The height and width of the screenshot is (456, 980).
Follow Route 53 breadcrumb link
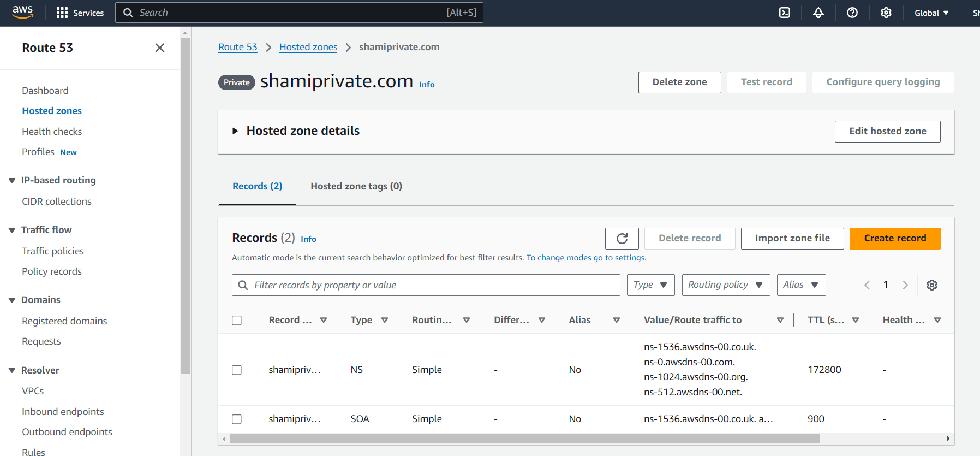[x=238, y=47]
